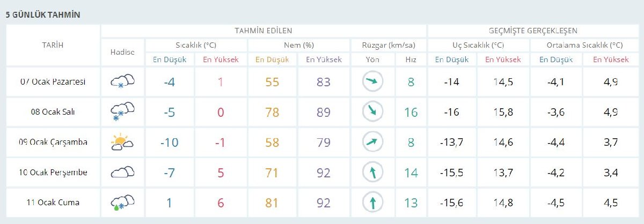Click the Sıcaklık (°C) column header
Image resolution: width=644 pixels, height=224 pixels.
point(196,45)
